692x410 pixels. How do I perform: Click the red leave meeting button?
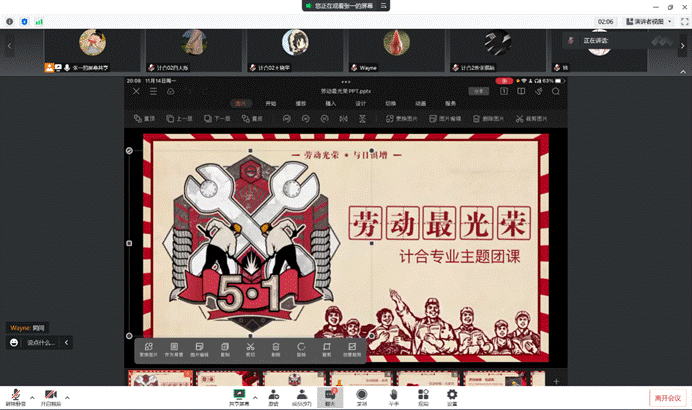tap(667, 397)
